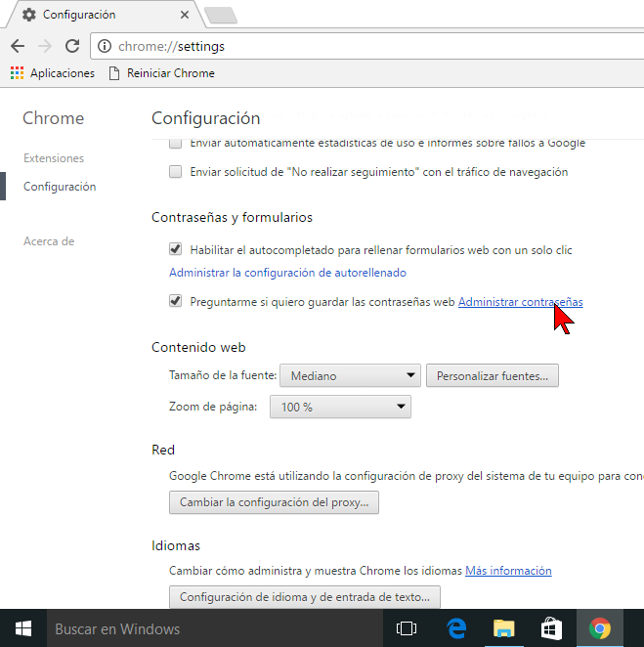644x647 pixels.
Task: Open the Windows Start menu
Action: (x=23, y=628)
